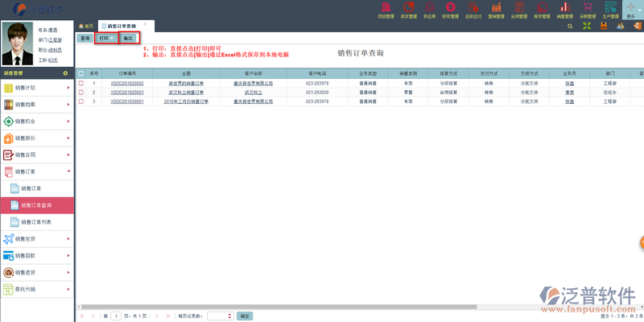Screen dimensions: 644x322
Task: Click the 订单编号 column header
Action: 127,73
